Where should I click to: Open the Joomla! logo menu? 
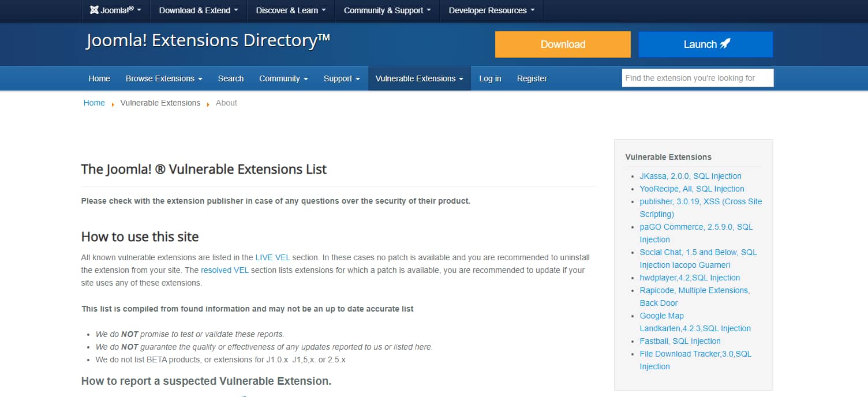(115, 10)
